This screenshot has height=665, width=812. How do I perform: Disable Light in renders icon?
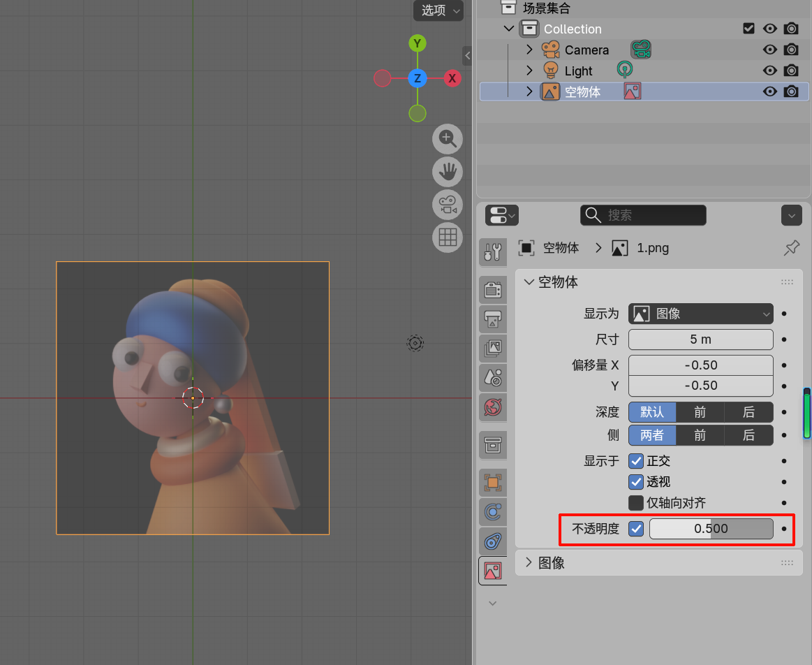click(x=791, y=71)
